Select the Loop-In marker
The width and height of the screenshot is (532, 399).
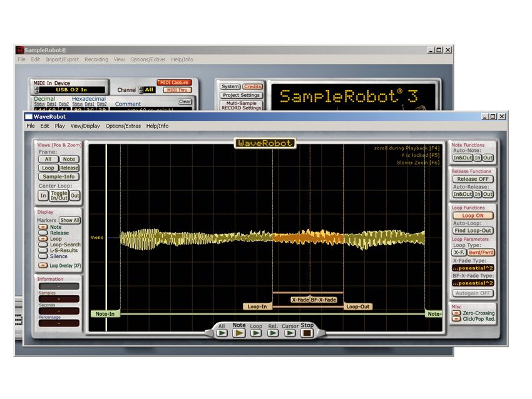tap(257, 307)
